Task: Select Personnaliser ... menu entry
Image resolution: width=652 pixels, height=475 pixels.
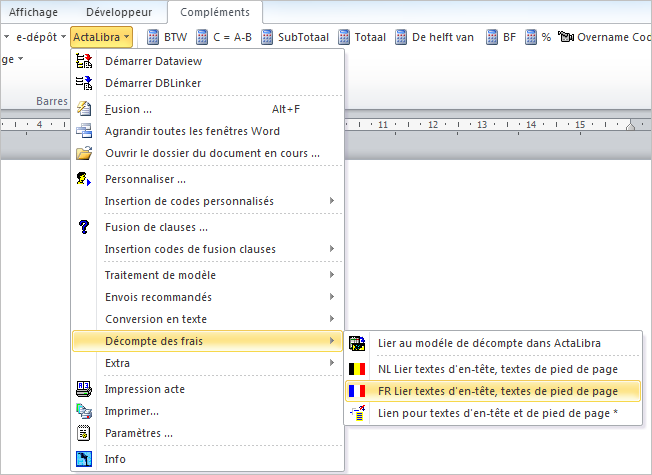Action: point(207,179)
